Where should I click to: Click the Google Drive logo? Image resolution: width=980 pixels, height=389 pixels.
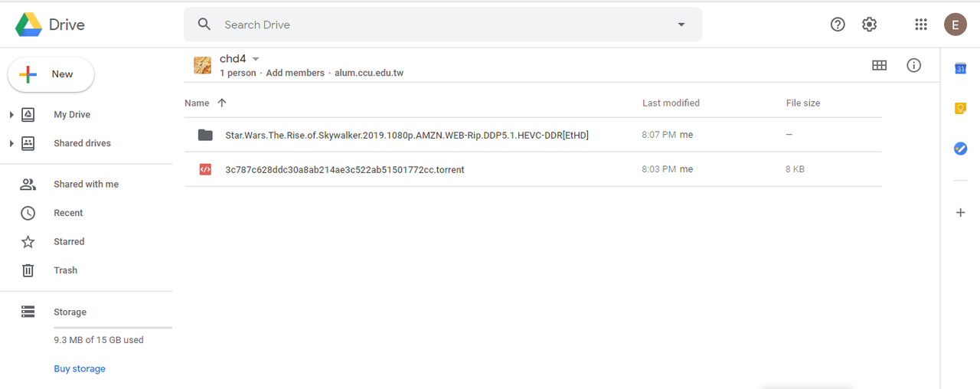pos(28,25)
